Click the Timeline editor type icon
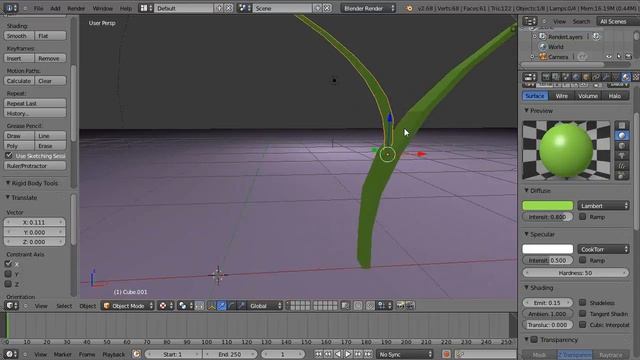 click(11, 354)
